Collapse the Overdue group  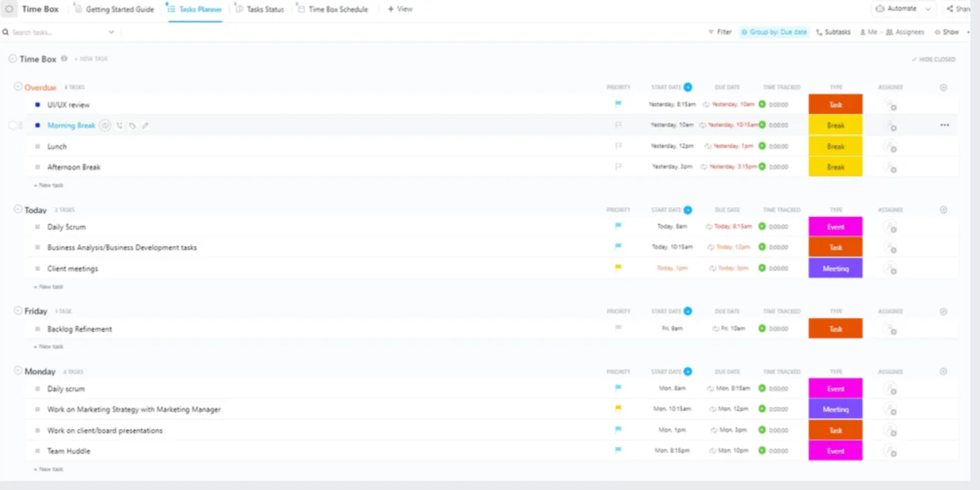[18, 87]
